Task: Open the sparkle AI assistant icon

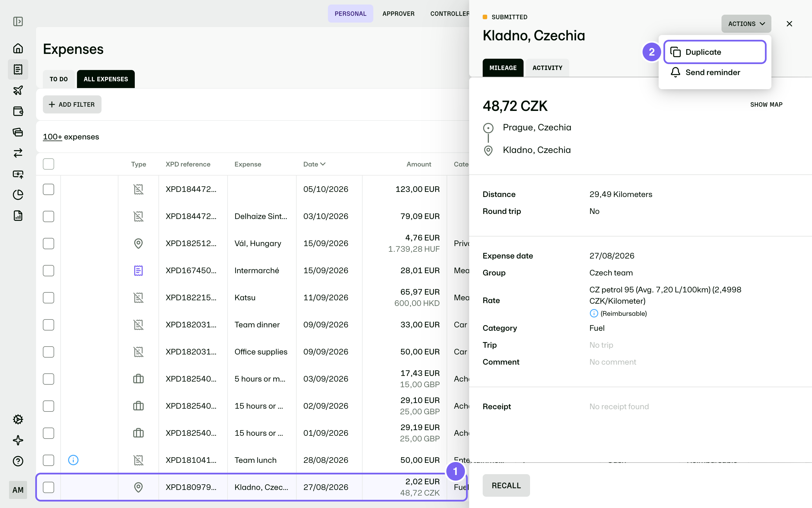Action: pyautogui.click(x=18, y=440)
